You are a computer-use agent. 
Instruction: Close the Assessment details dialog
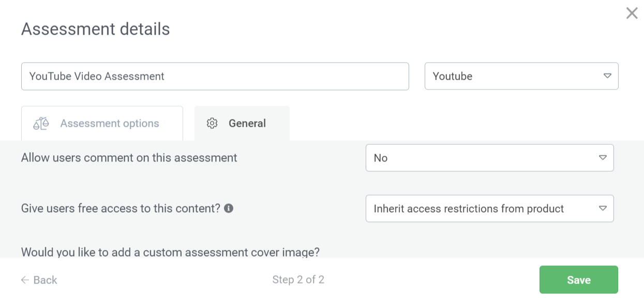(632, 13)
